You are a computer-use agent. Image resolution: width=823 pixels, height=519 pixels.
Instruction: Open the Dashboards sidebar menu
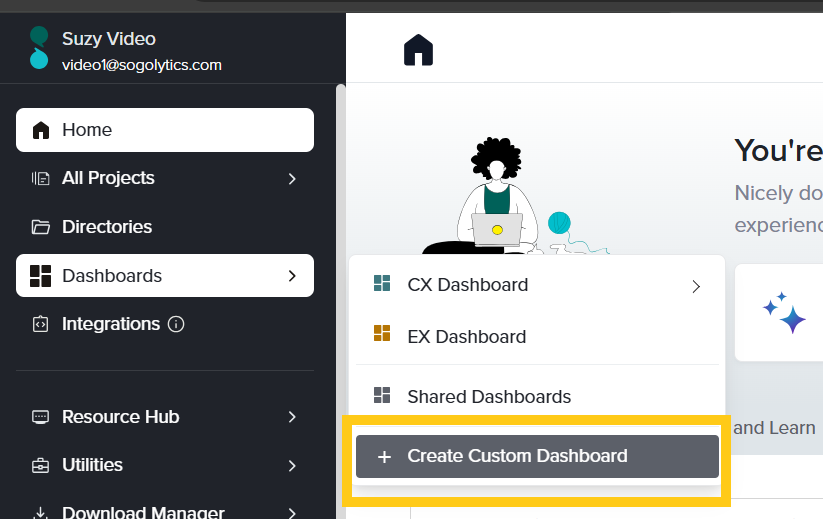pos(165,275)
